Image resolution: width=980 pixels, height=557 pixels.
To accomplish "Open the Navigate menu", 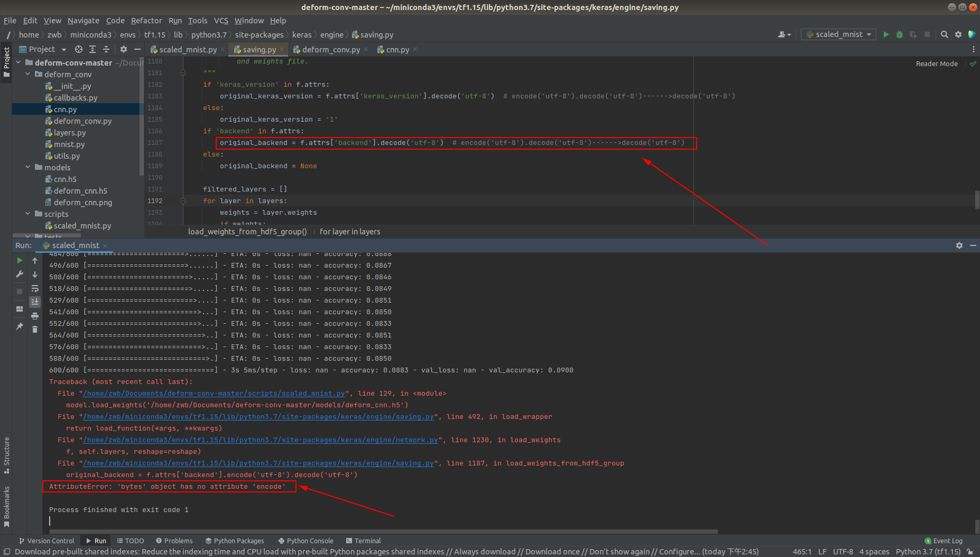I will point(84,21).
